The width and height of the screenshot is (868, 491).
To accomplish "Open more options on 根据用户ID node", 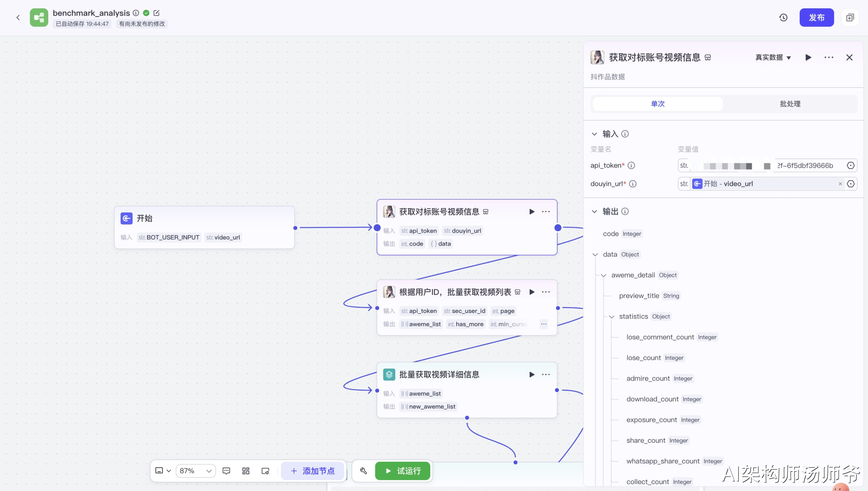I will coord(546,292).
